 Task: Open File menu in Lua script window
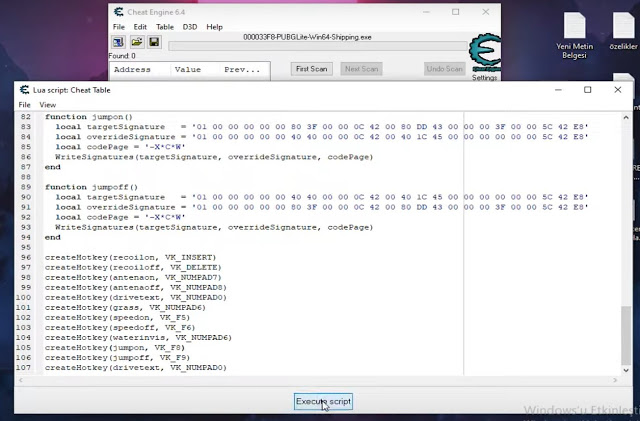click(x=24, y=105)
